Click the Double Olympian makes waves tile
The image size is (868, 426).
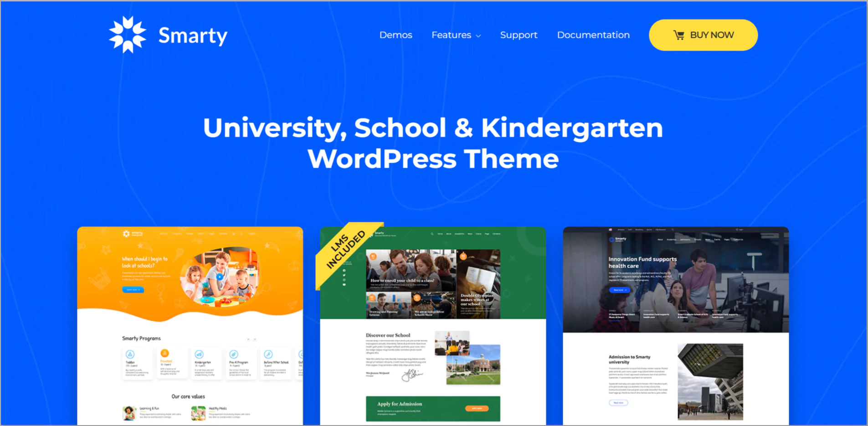click(478, 283)
